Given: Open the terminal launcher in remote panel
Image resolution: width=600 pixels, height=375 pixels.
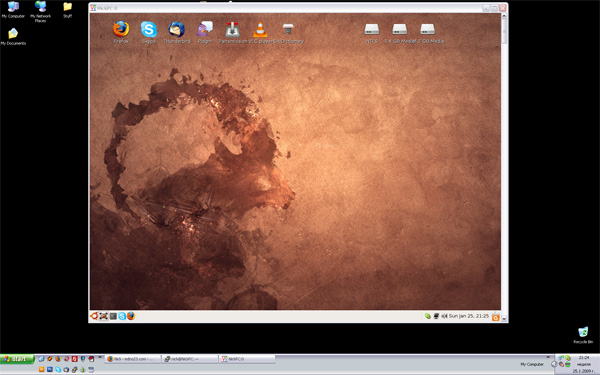Looking at the screenshot, I should [113, 316].
